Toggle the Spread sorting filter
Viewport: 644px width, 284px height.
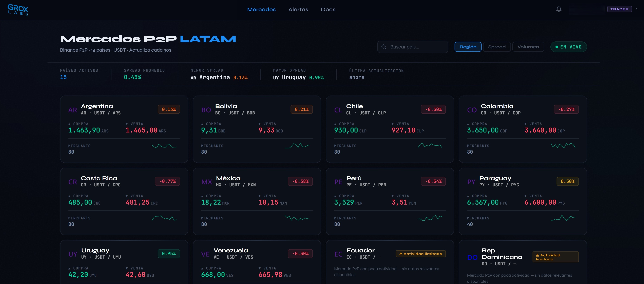[x=496, y=47]
